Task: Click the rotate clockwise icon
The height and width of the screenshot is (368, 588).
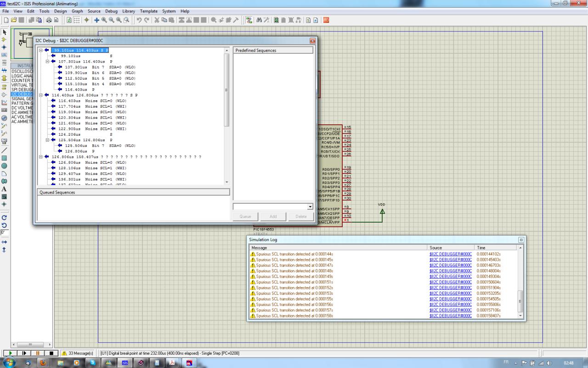Action: pos(4,217)
